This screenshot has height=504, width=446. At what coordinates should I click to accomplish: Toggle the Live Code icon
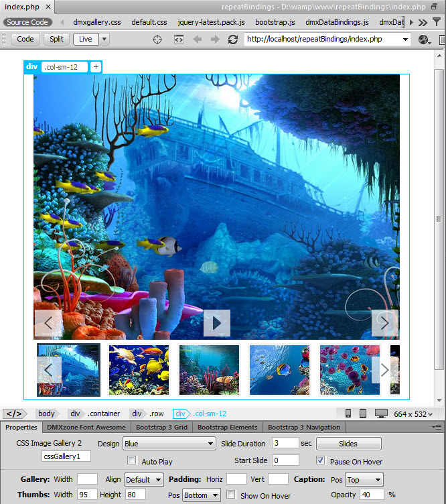coord(179,40)
